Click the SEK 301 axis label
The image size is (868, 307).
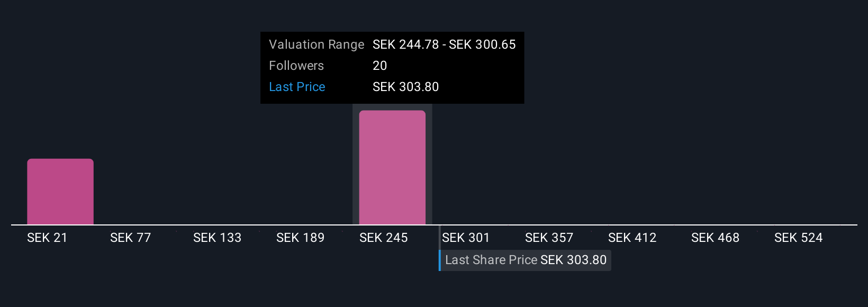(466, 238)
